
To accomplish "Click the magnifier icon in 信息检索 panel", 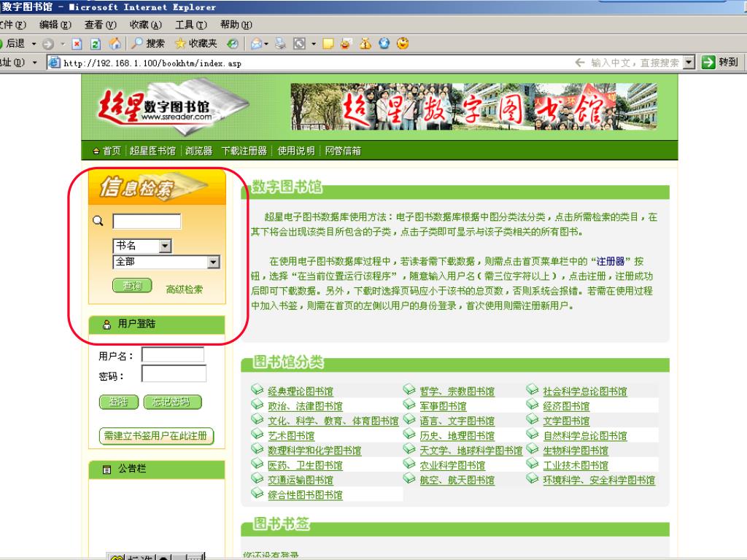I will pos(98,221).
